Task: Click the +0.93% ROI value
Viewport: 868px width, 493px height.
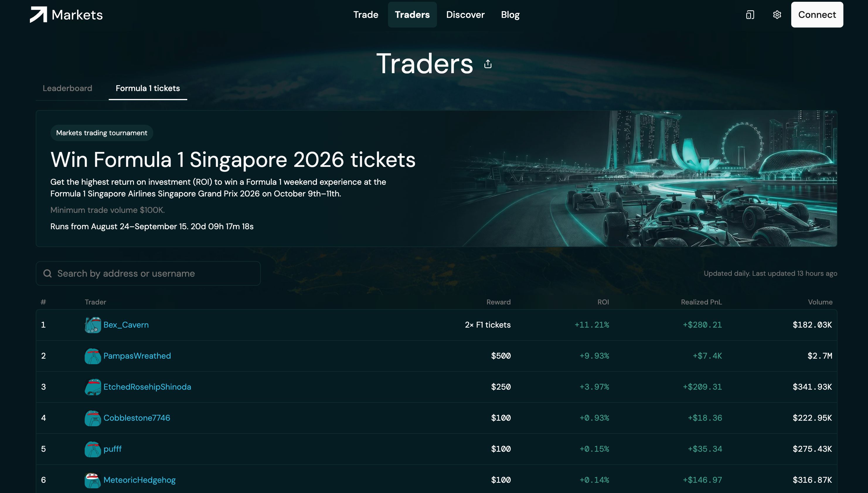Action: (x=594, y=418)
